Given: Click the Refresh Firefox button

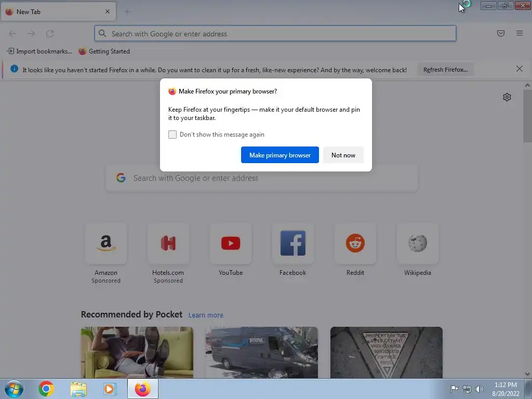Looking at the screenshot, I should 445,70.
